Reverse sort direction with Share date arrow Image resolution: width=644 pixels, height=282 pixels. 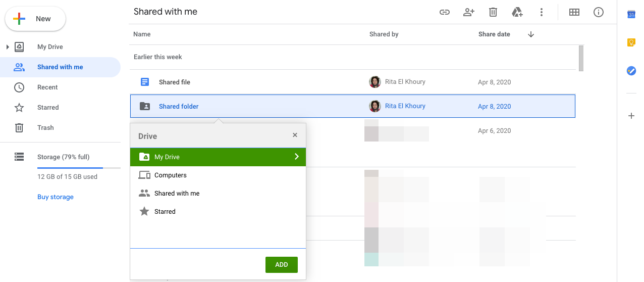tap(530, 34)
